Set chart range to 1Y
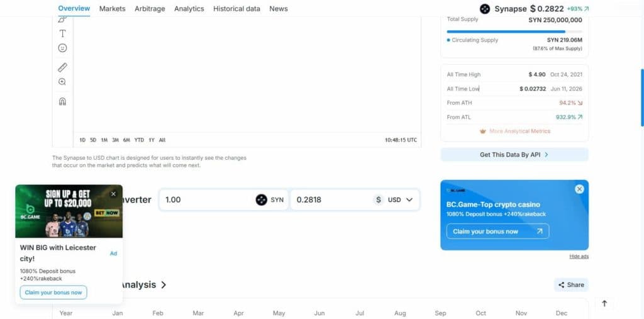 coord(152,140)
